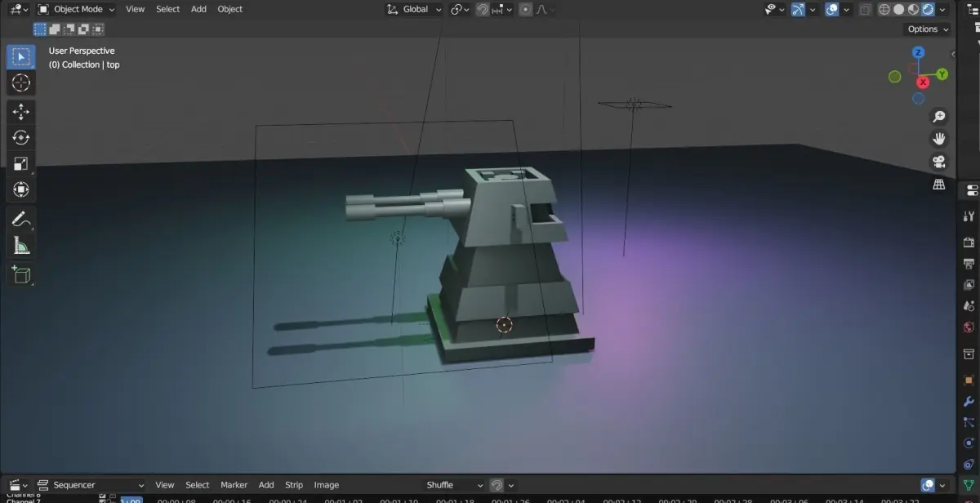
Task: Switch to rendered viewport shading
Action: pos(929,9)
